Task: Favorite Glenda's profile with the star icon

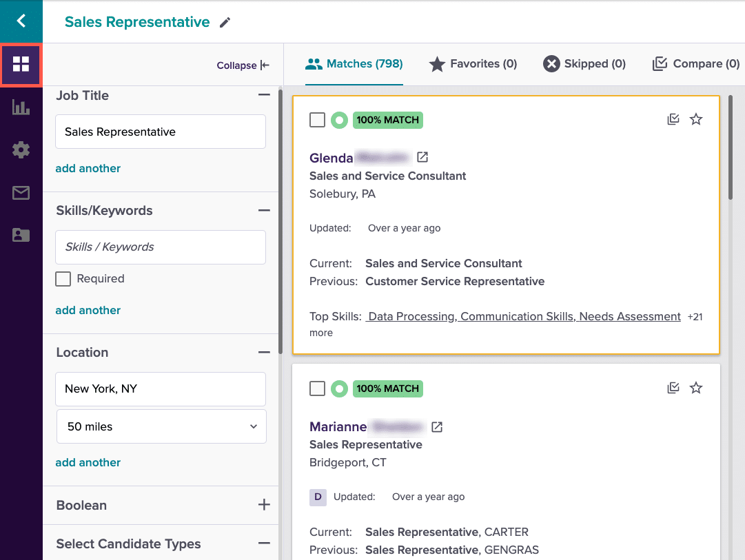Action: [696, 120]
